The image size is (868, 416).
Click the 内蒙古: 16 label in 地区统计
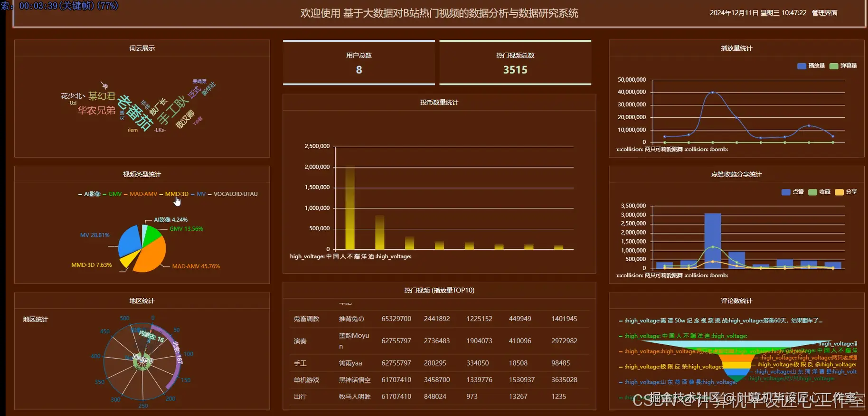pyautogui.click(x=151, y=337)
